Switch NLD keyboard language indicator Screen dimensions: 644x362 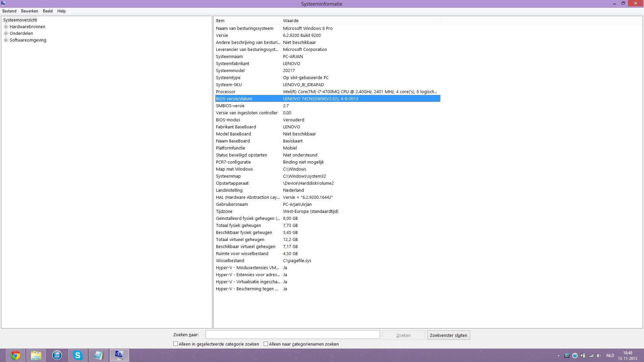pyautogui.click(x=610, y=356)
